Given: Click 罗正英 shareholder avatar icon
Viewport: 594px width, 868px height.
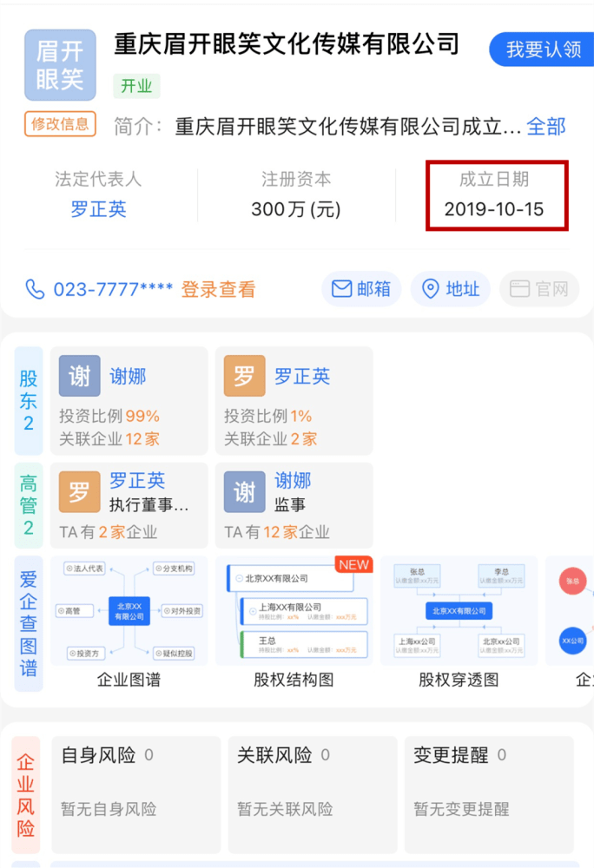Looking at the screenshot, I should (x=244, y=376).
